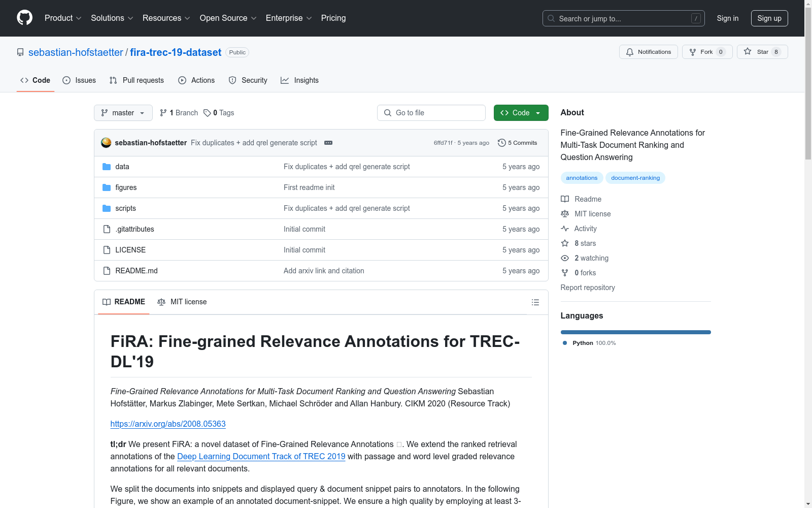Open the README outline list icon
The width and height of the screenshot is (812, 508).
[535, 302]
